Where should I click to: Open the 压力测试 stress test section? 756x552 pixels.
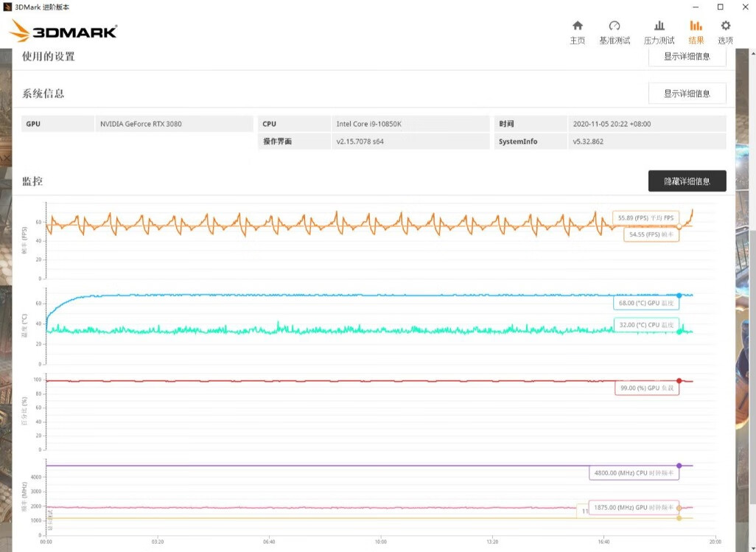click(659, 32)
